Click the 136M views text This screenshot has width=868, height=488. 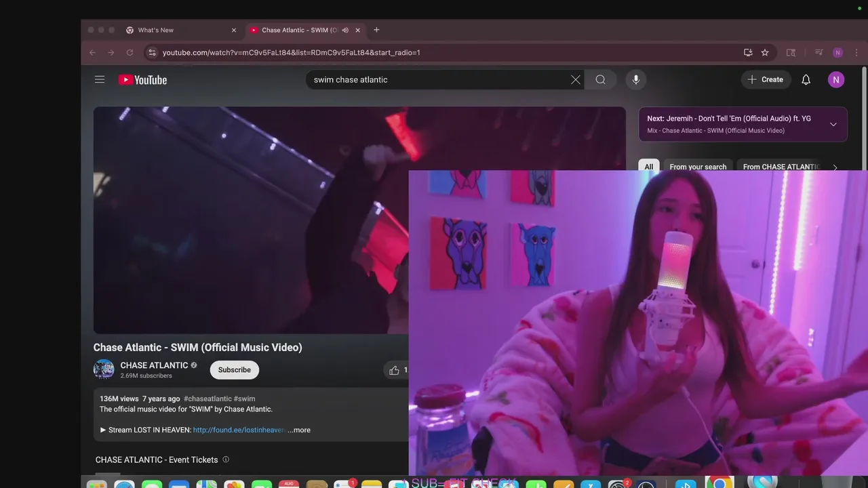pyautogui.click(x=119, y=399)
